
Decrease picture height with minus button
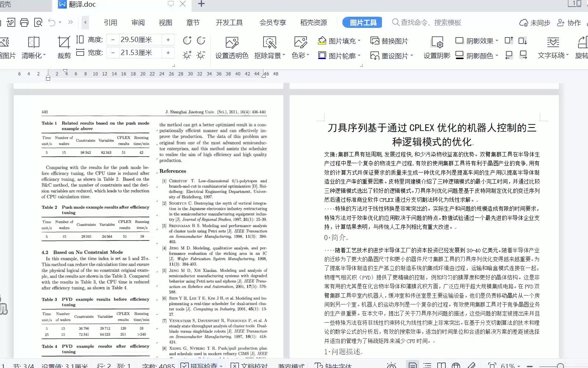(113, 39)
